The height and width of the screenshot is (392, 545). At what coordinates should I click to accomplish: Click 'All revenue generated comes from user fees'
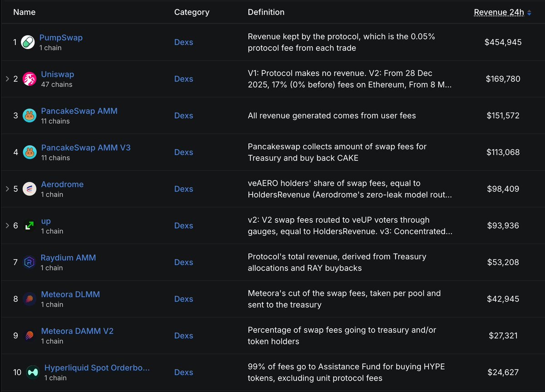pyautogui.click(x=332, y=116)
